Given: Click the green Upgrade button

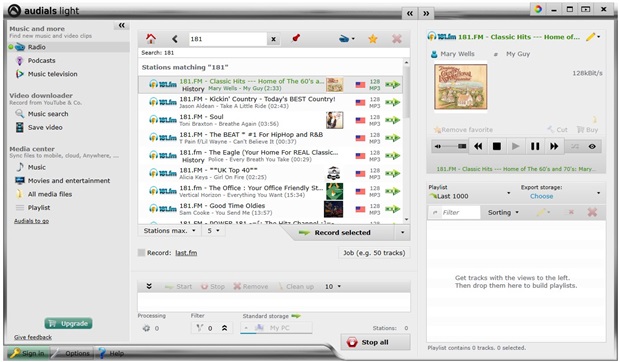Looking at the screenshot, I should tap(68, 323).
